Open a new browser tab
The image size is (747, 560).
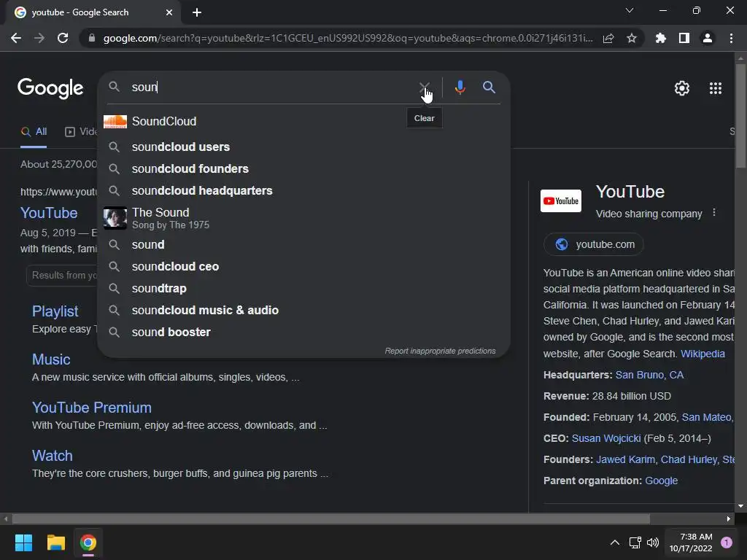tap(197, 12)
